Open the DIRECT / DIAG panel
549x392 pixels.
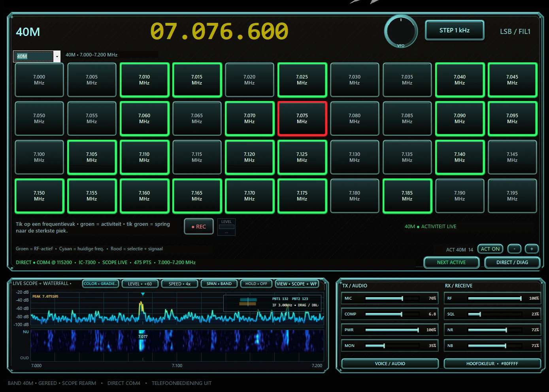point(512,263)
